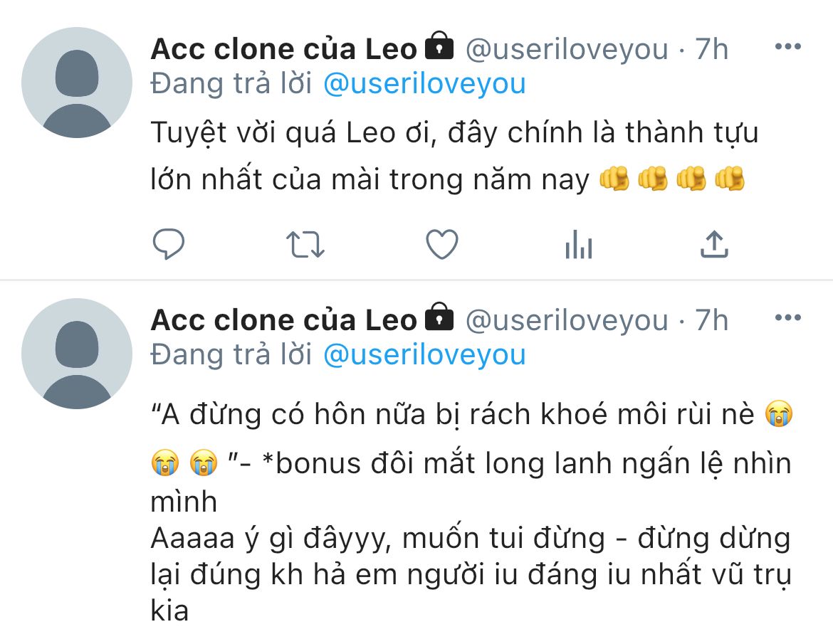833x644 pixels.
Task: Open more options menu on first tweet
Action: pos(787,47)
